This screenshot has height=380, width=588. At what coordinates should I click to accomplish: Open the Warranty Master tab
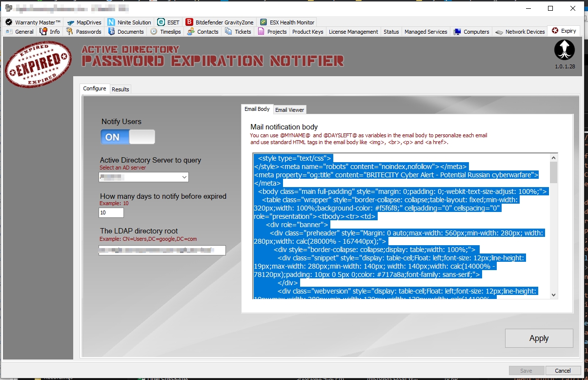pos(33,22)
